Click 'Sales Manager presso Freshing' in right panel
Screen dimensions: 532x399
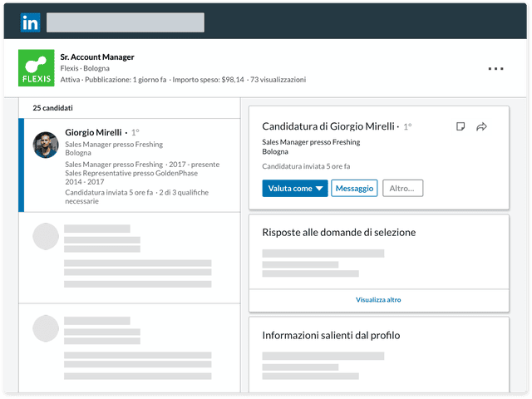coord(311,142)
